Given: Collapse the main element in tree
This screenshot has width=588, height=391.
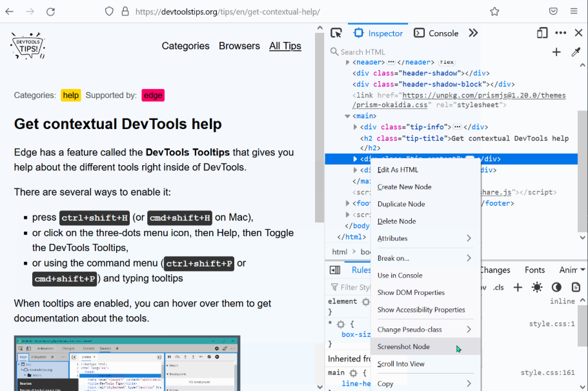Looking at the screenshot, I should (x=347, y=116).
